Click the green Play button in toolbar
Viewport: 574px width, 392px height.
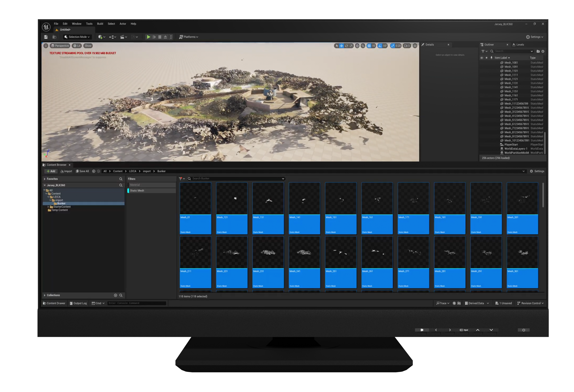(x=148, y=37)
